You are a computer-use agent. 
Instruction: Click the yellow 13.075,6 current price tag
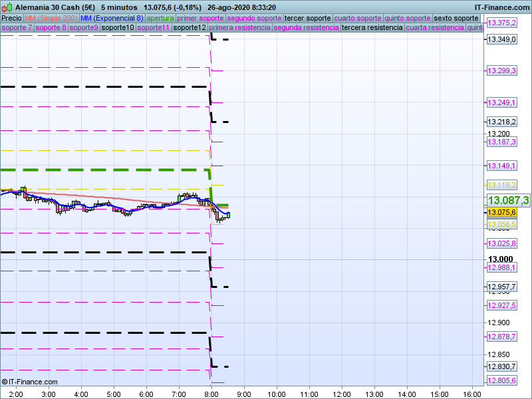click(502, 212)
